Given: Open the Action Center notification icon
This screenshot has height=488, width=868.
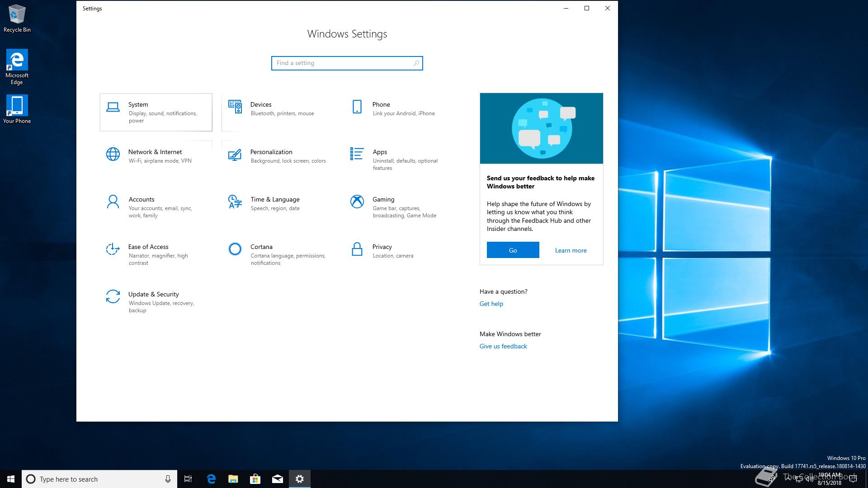Looking at the screenshot, I should tap(853, 479).
